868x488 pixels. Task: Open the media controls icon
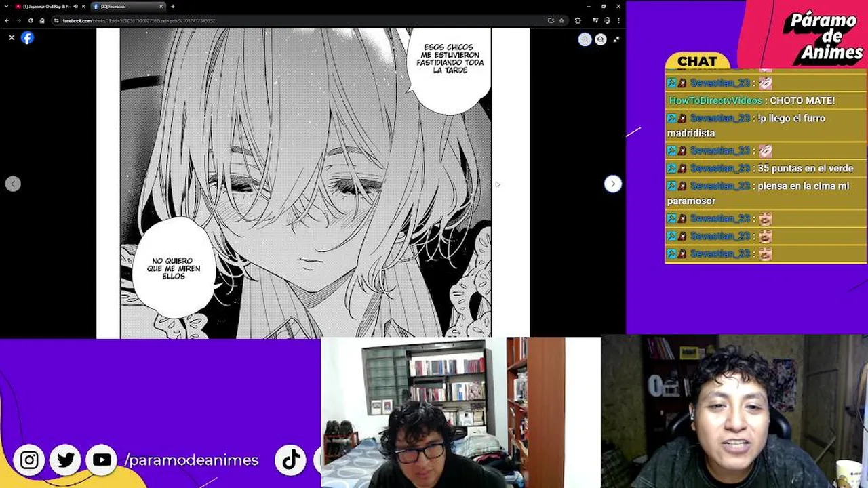tap(595, 20)
